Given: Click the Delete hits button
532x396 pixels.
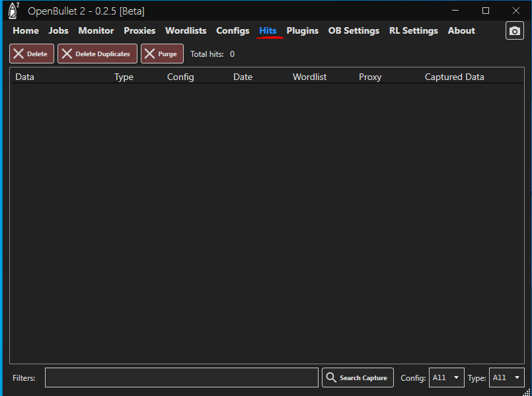Looking at the screenshot, I should coord(32,54).
